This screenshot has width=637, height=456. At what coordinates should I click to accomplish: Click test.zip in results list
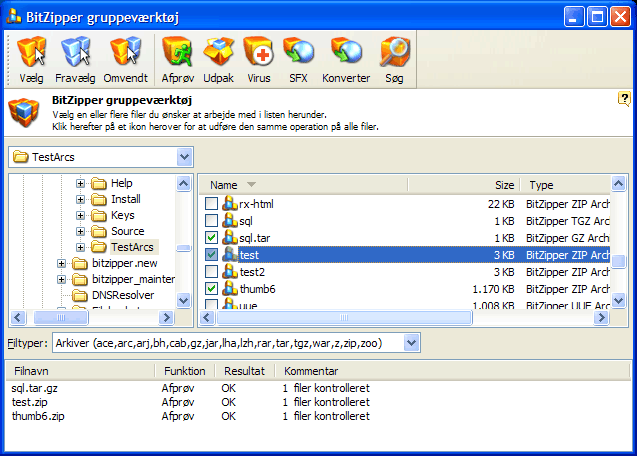click(x=30, y=402)
